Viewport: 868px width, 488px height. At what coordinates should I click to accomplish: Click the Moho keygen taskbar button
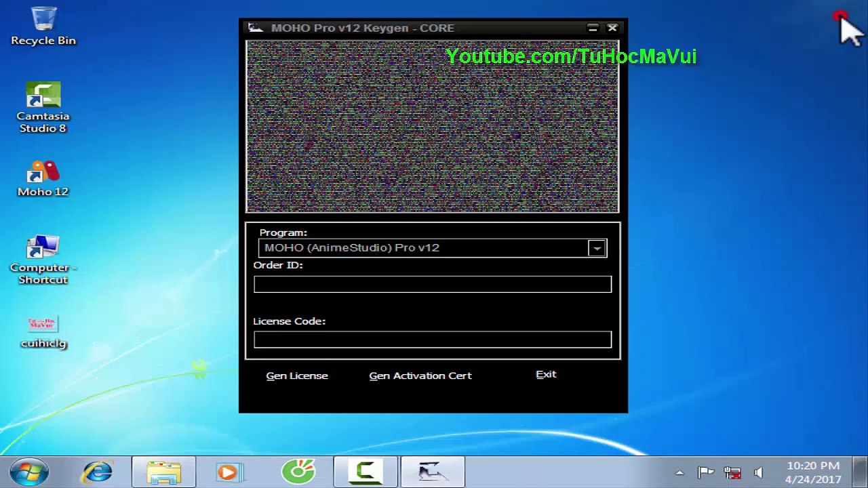[432, 472]
